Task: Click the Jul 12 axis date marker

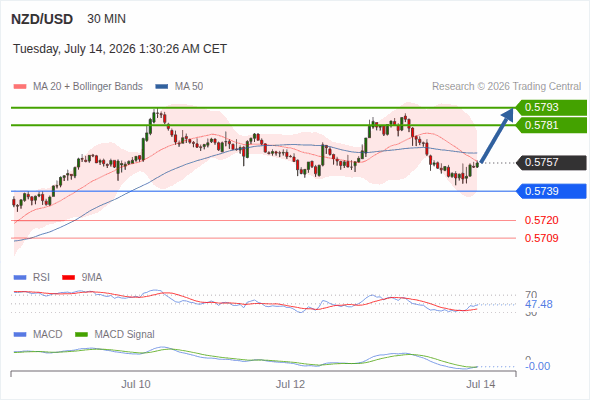Action: click(290, 384)
